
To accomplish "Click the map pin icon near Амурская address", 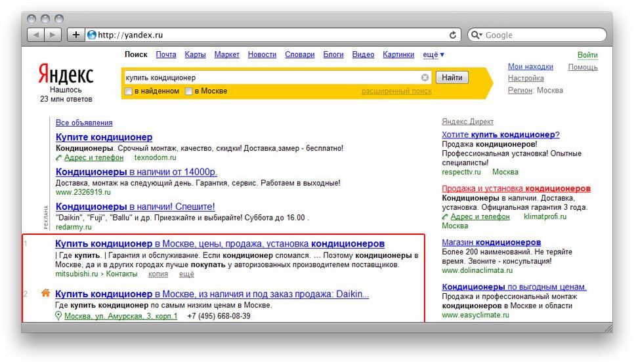I will (58, 316).
